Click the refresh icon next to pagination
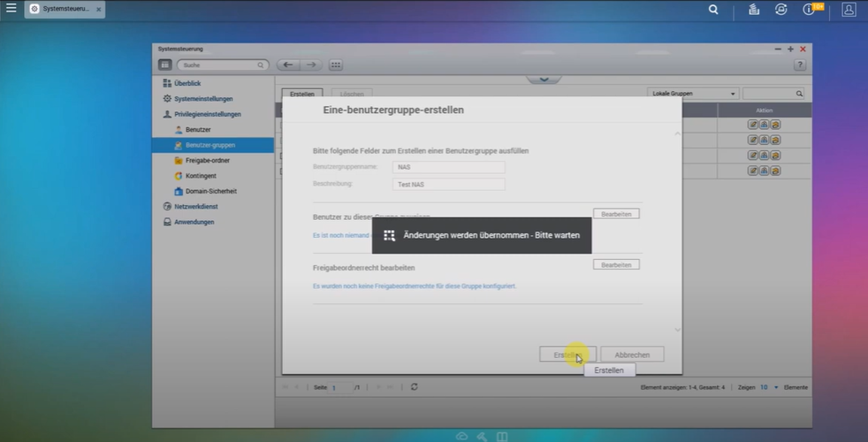The width and height of the screenshot is (868, 442). point(415,387)
